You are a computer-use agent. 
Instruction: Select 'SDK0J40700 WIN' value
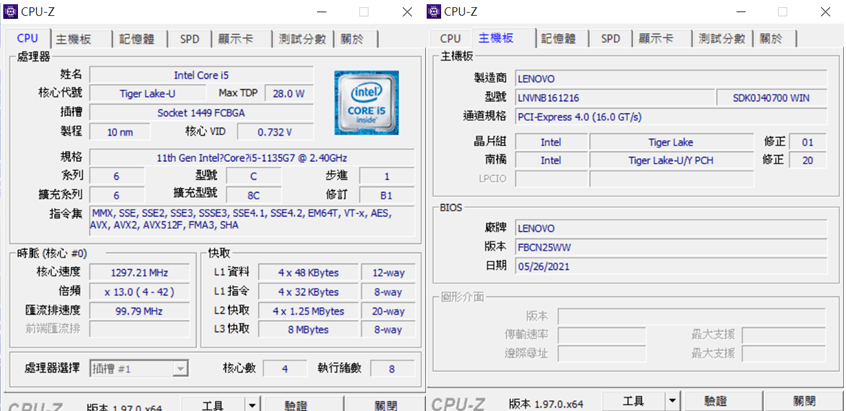772,98
